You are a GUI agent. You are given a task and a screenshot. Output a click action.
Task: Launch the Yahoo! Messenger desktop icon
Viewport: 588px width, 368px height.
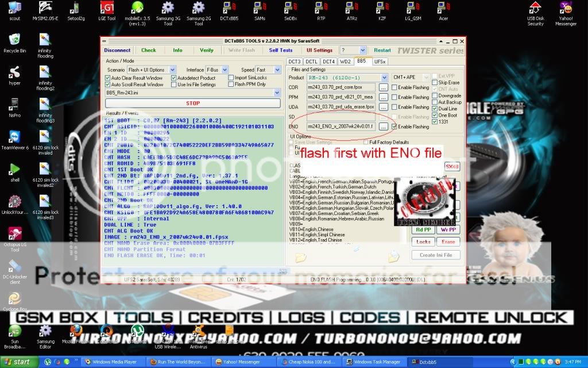[x=566, y=9]
